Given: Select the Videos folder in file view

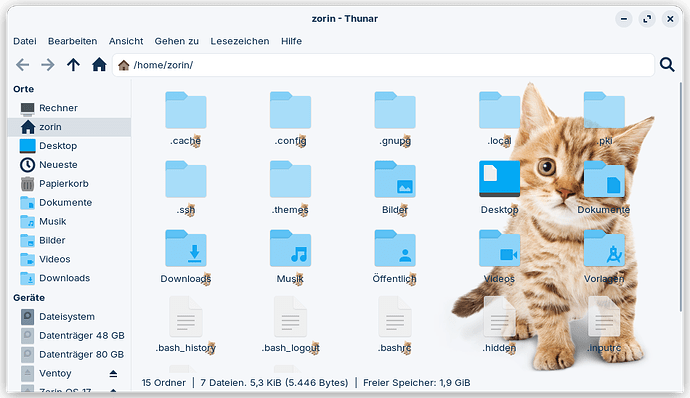Looking at the screenshot, I should tap(499, 248).
